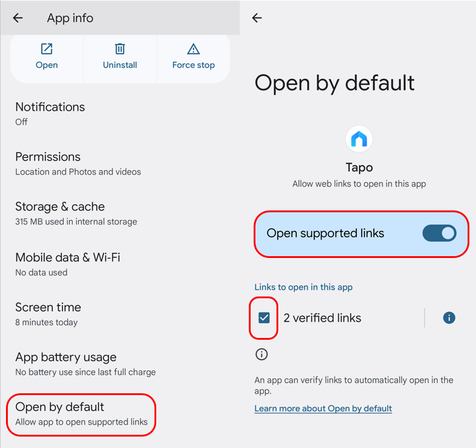Tap the Uninstall trash icon
The width and height of the screenshot is (476, 448).
click(x=120, y=49)
